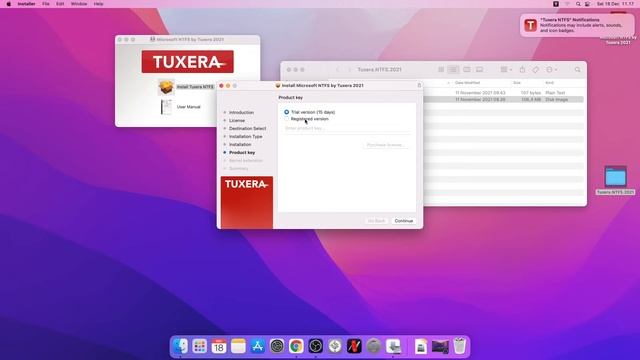Open the Edit menu
Viewport: 640px width, 360px height.
(x=60, y=4)
